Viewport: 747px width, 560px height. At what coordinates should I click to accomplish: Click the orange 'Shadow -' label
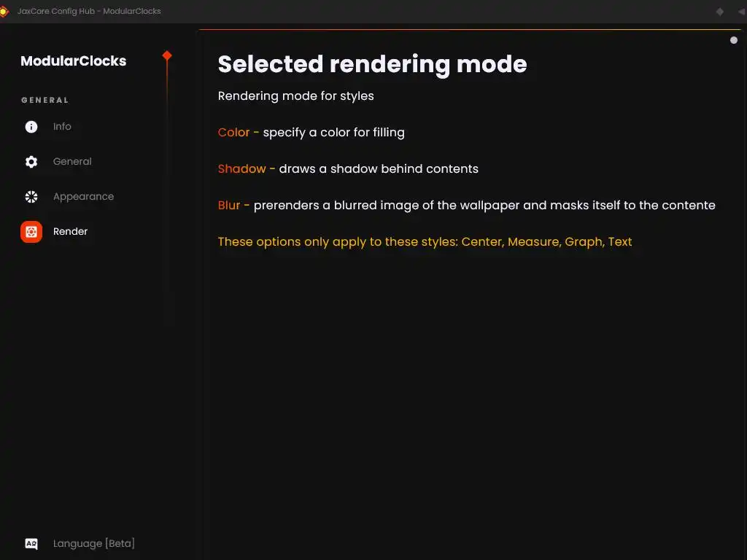pos(247,168)
